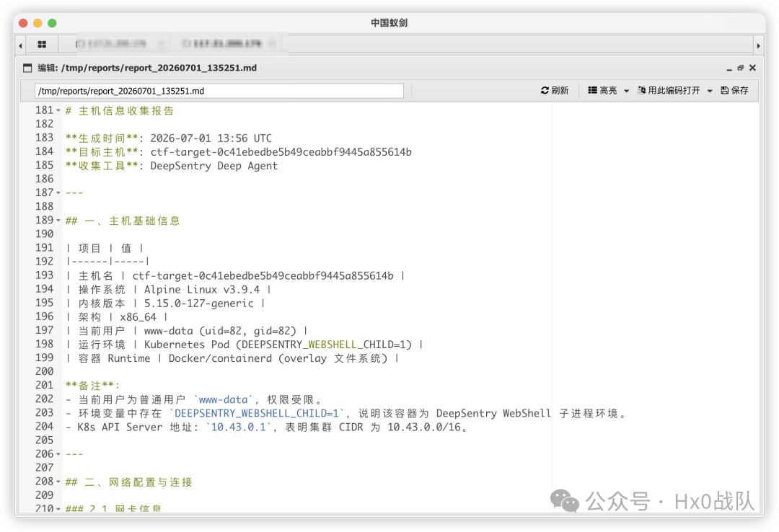Click the heading '# 主机信息收集报告'
Screen dimensions: 779x532
(x=120, y=111)
